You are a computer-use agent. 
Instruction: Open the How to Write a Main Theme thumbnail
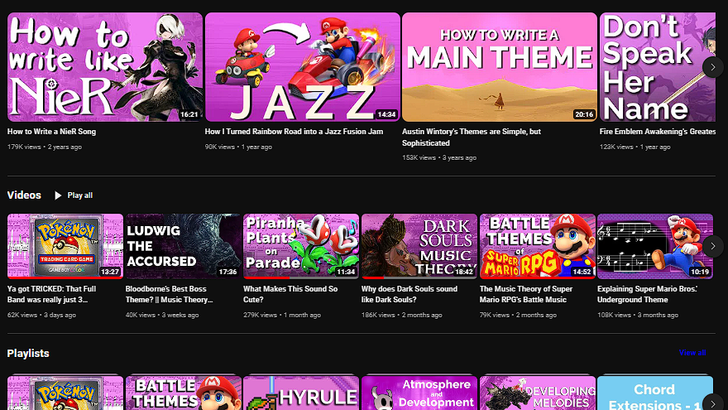(499, 67)
